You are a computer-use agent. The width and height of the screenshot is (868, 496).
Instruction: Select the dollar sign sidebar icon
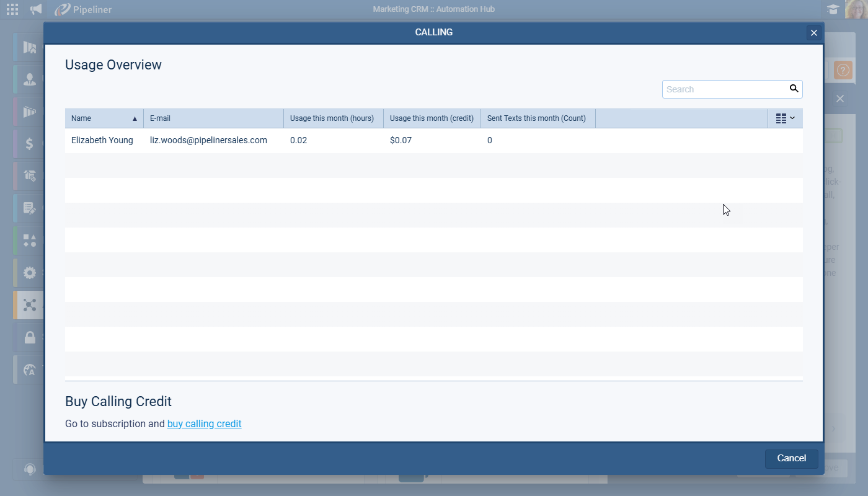pyautogui.click(x=29, y=144)
